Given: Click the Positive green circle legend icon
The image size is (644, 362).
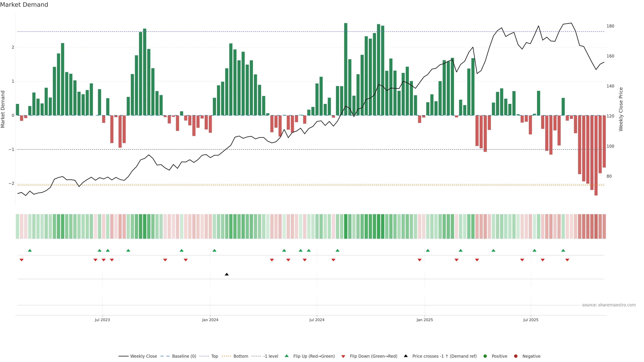Looking at the screenshot, I should tap(485, 356).
